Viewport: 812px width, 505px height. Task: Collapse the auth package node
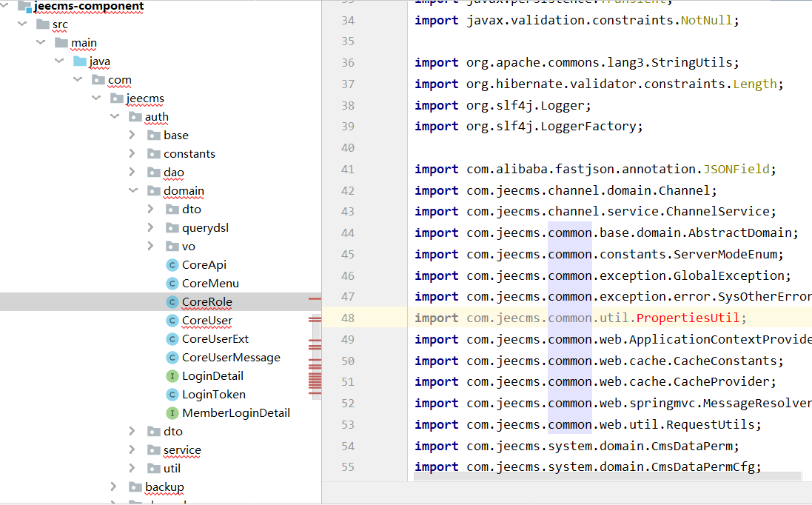113,117
